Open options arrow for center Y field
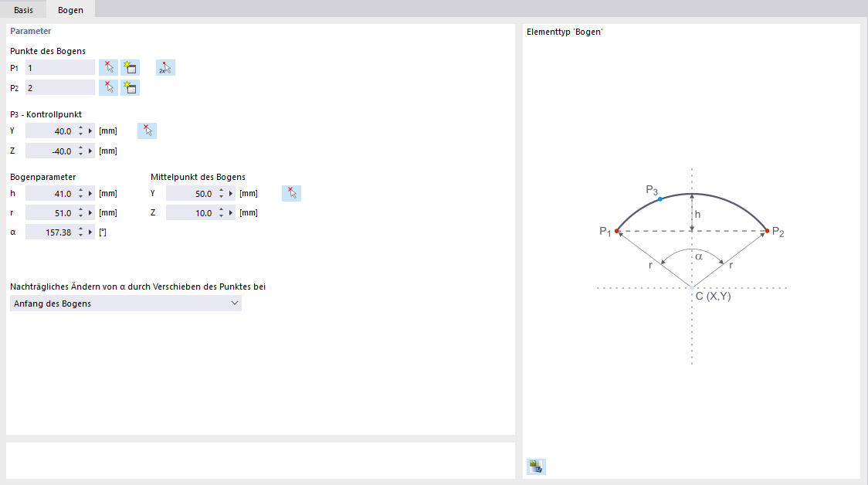The width and height of the screenshot is (868, 485). point(231,194)
